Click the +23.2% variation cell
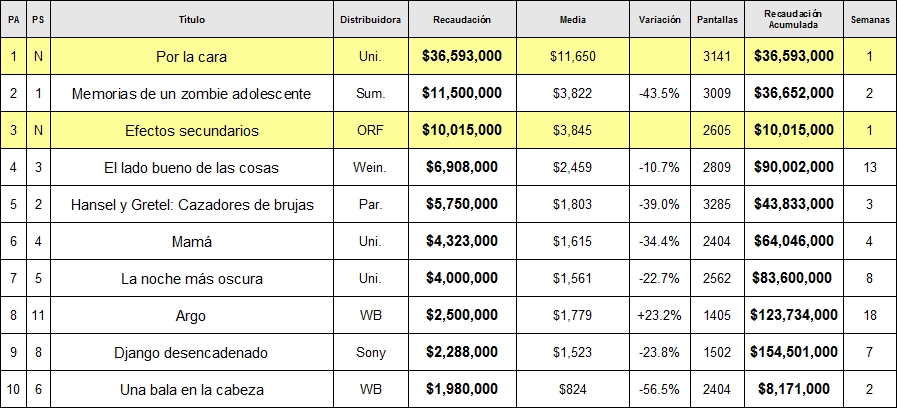 [660, 315]
